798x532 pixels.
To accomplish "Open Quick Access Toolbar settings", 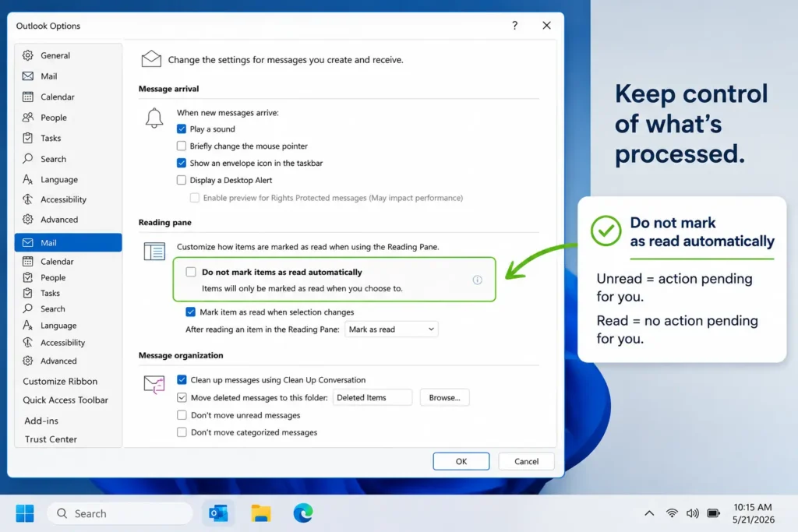I will click(65, 400).
